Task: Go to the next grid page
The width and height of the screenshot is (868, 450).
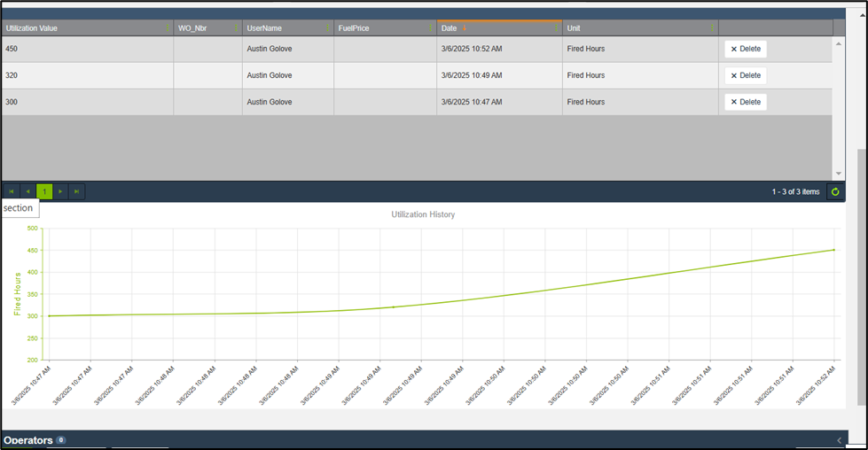Action: pos(60,191)
